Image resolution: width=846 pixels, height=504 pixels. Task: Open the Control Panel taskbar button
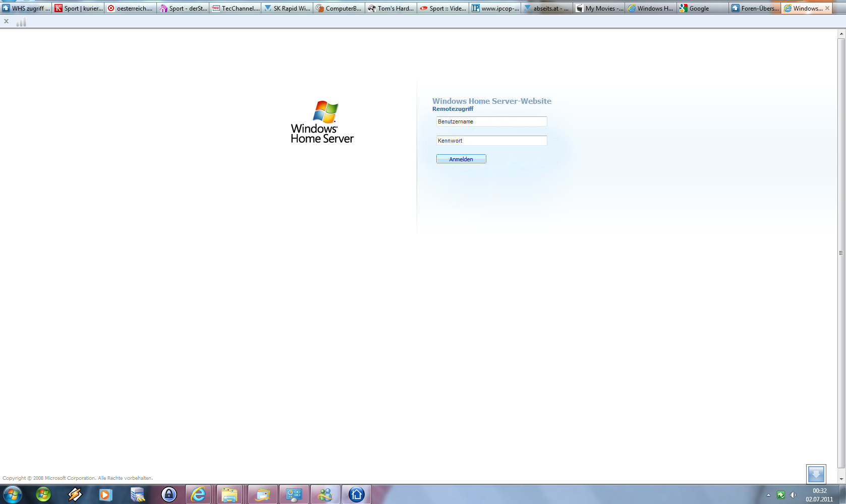pos(294,494)
